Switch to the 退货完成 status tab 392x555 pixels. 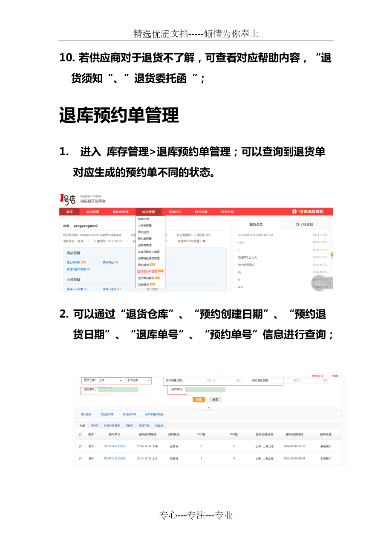click(144, 426)
